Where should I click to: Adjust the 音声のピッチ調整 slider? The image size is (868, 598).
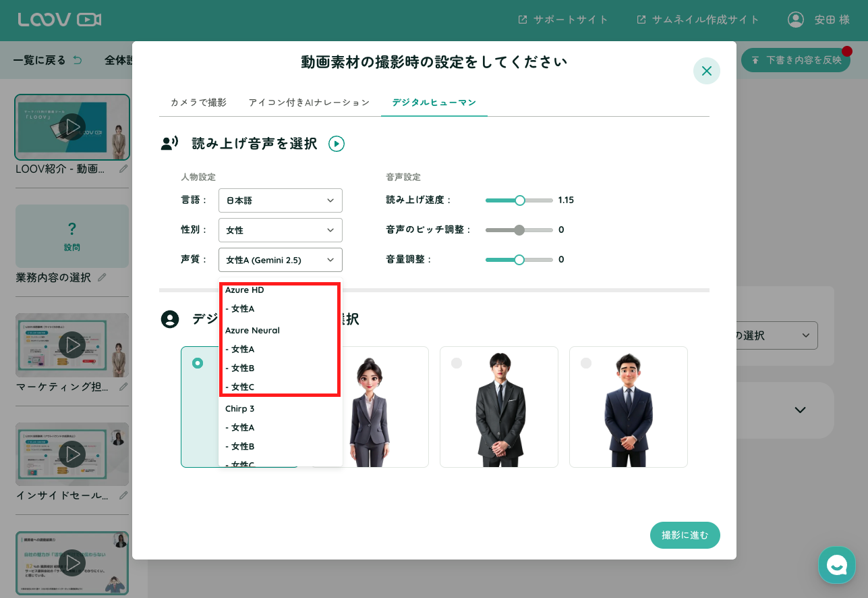519,230
